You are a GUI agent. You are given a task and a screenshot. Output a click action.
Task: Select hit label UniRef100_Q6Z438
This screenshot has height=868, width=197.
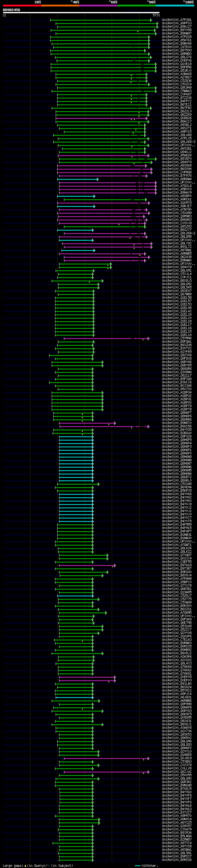[177, 257]
